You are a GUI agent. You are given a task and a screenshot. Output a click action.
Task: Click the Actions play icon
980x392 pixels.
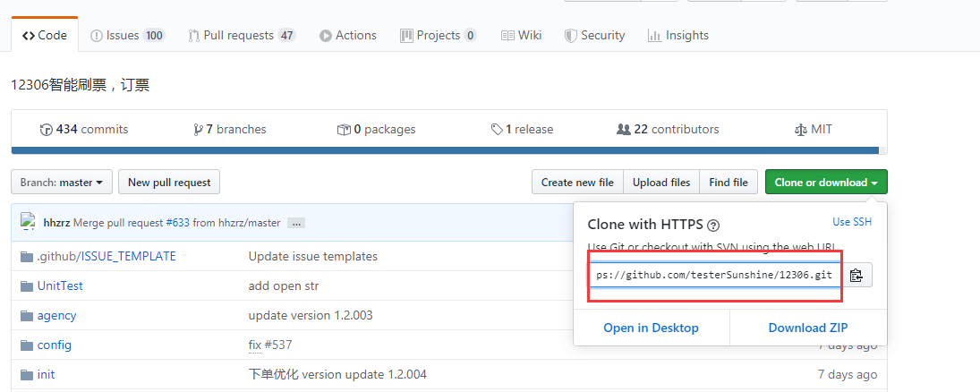tap(326, 36)
